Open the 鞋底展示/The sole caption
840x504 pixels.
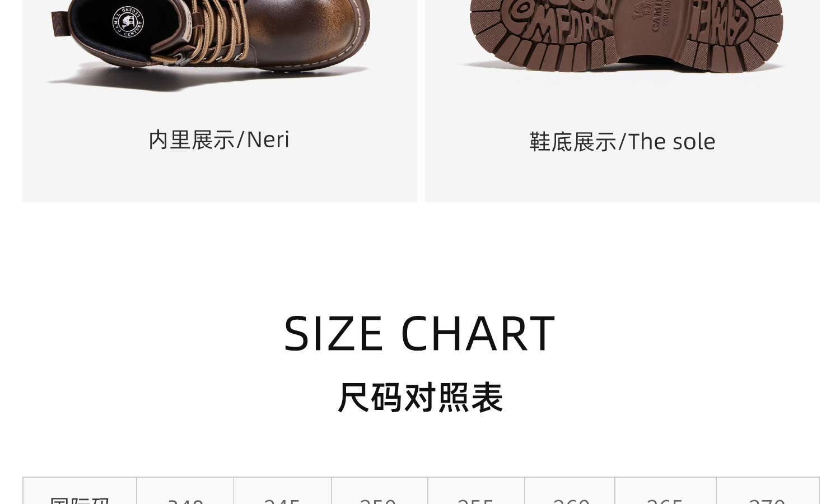[622, 142]
